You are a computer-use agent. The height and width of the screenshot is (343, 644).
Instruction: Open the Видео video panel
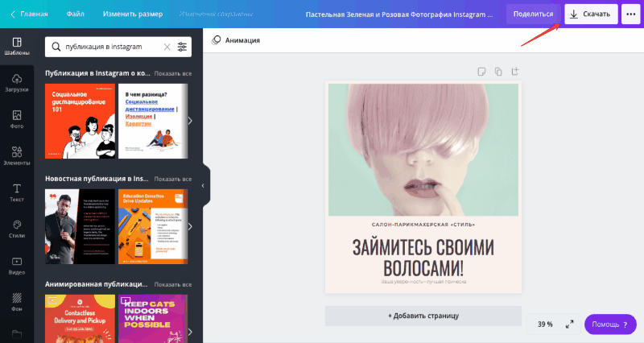[17, 266]
